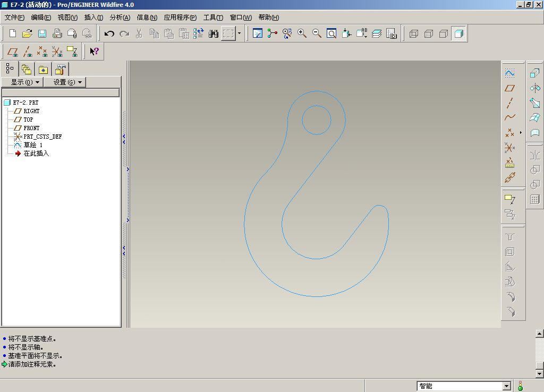This screenshot has width=544, height=392.
Task: Save the model with the floppy disk icon
Action: click(42, 33)
